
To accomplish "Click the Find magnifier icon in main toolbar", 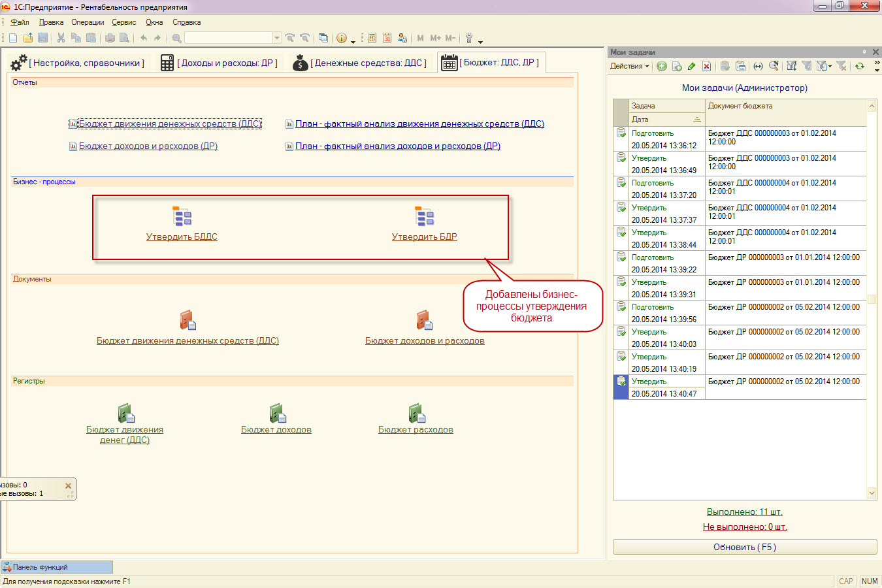I will [176, 38].
